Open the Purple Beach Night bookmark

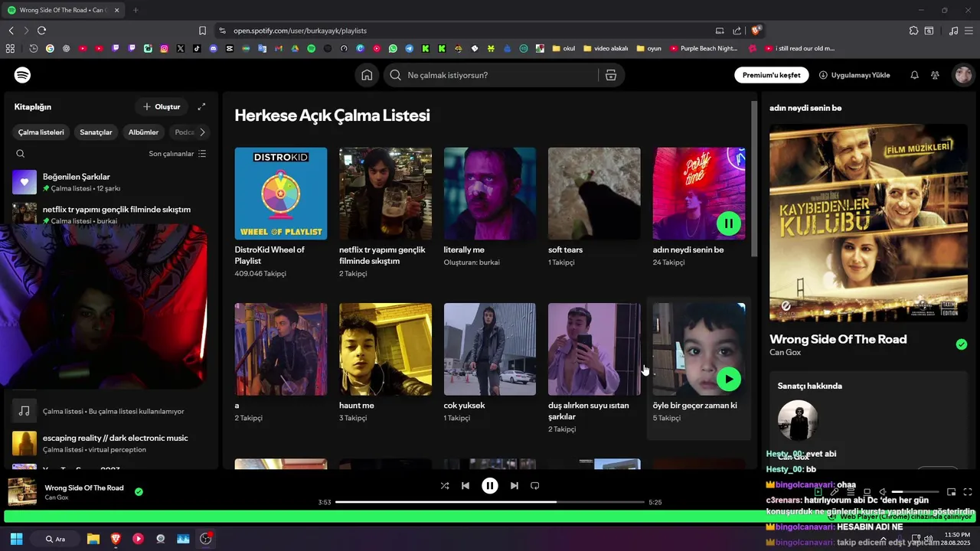[x=704, y=48]
